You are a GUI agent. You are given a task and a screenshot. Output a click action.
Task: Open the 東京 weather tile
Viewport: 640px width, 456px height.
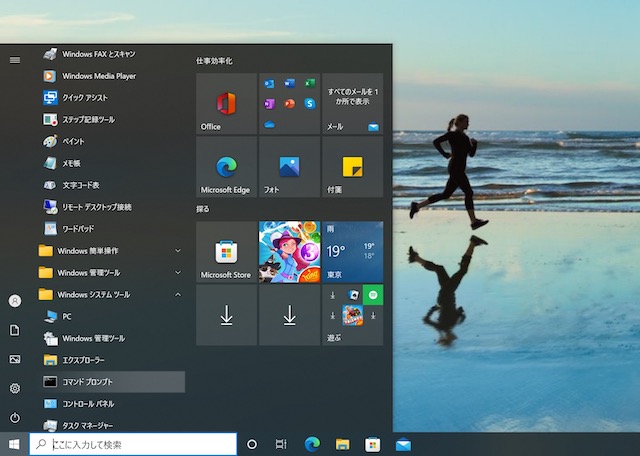click(353, 252)
